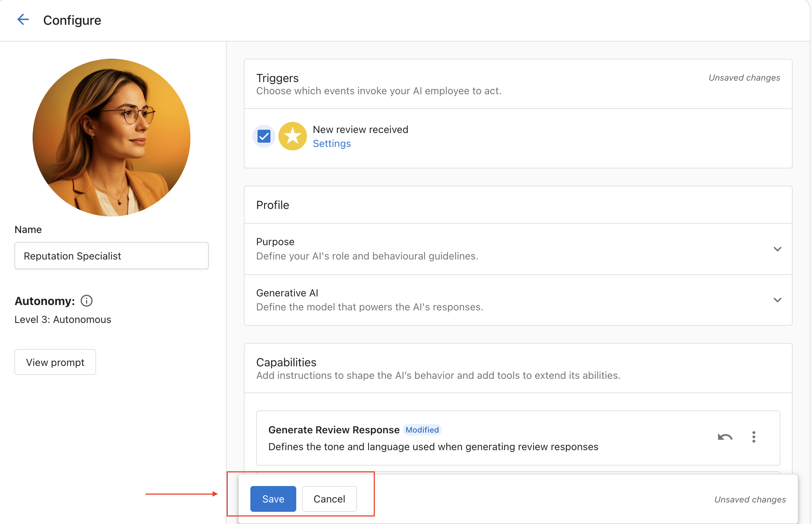Toggle the trigger by clicking its checkbox
This screenshot has height=524, width=812.
click(264, 136)
